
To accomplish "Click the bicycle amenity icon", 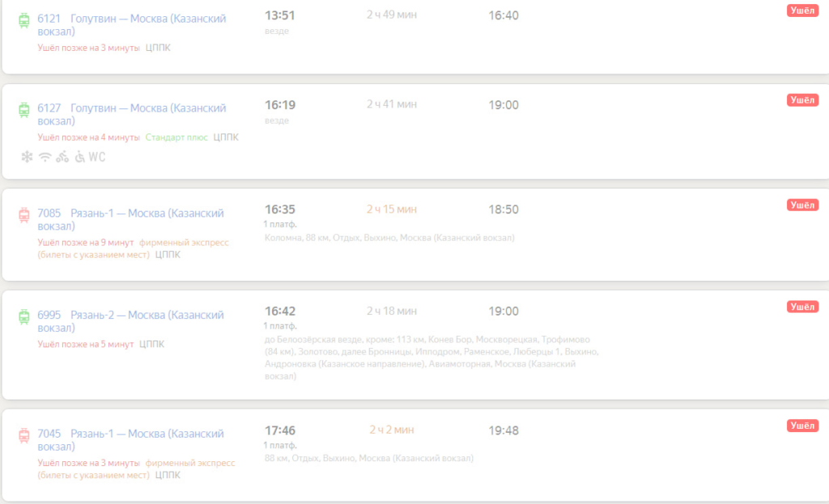I will pos(62,157).
